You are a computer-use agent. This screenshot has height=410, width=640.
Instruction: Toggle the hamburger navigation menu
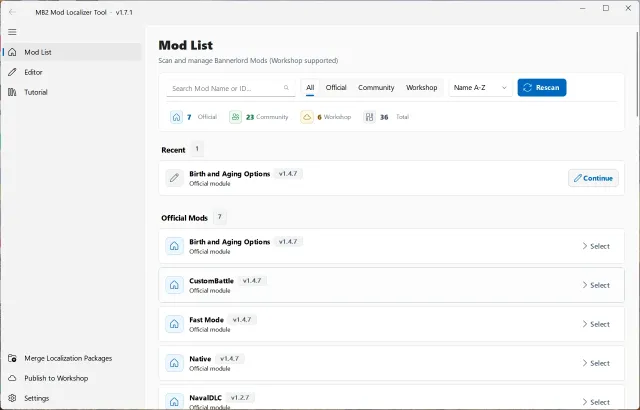[12, 32]
